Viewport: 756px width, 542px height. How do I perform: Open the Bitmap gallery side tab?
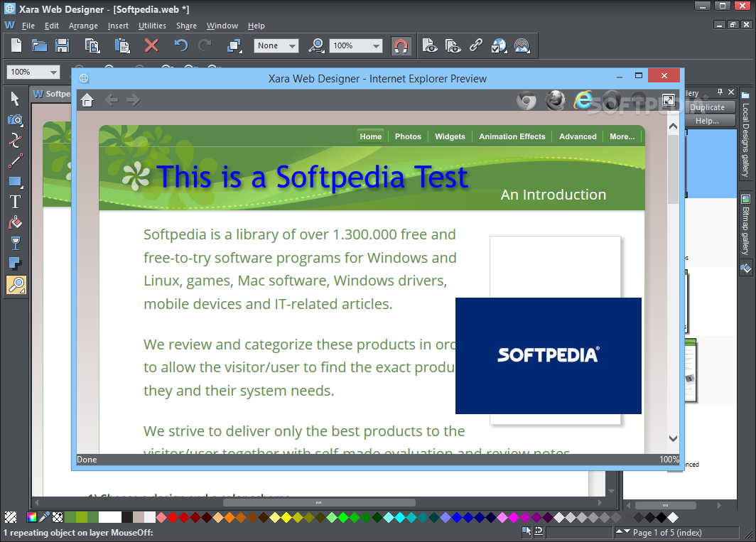(x=746, y=226)
